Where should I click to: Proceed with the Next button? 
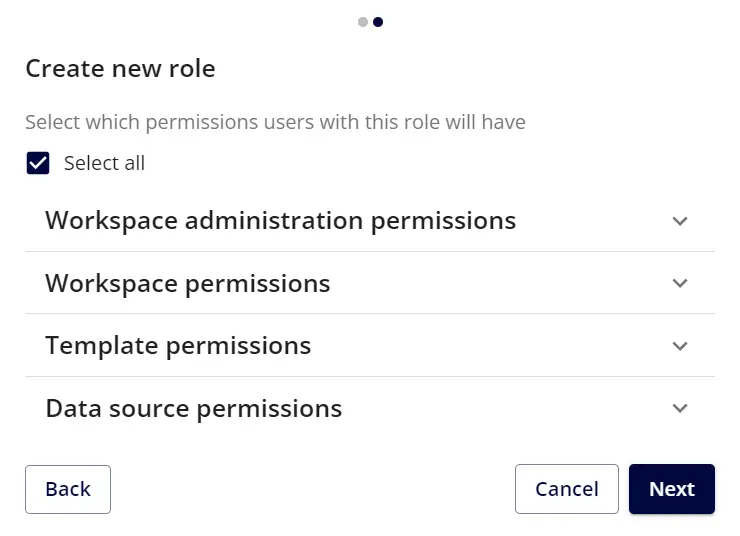pos(671,489)
